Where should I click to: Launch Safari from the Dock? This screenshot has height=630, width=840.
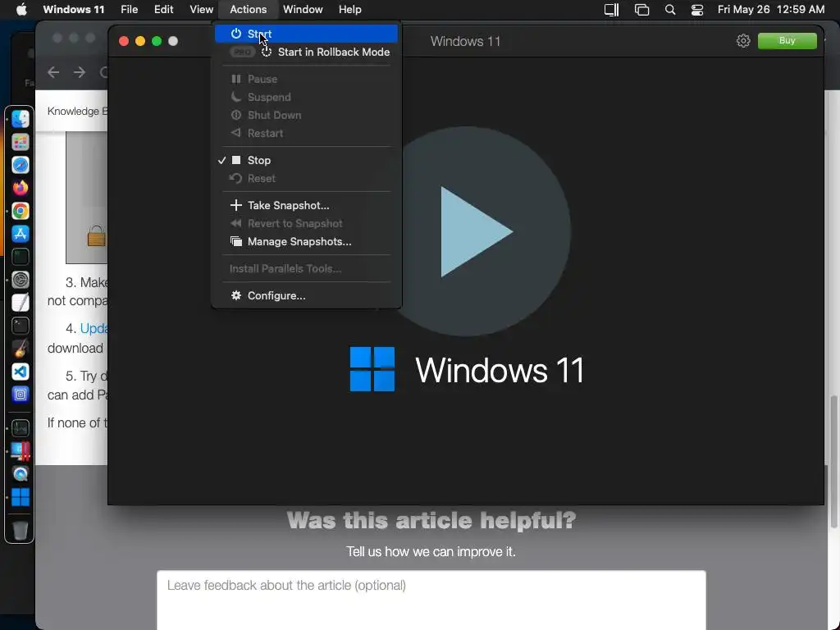tap(21, 165)
